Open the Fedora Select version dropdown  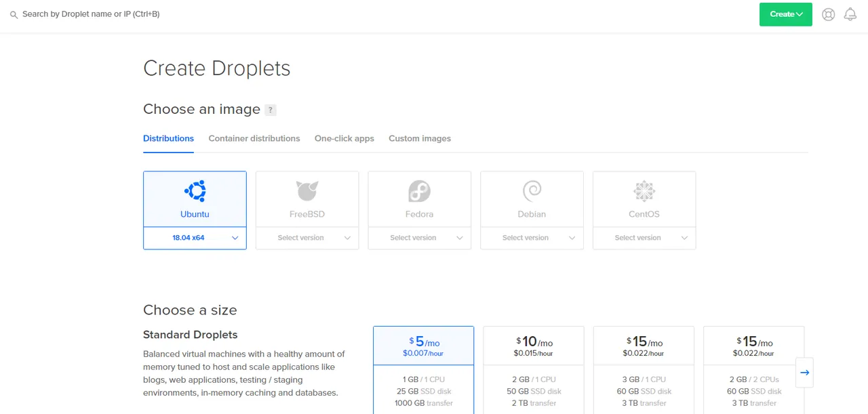tap(420, 238)
